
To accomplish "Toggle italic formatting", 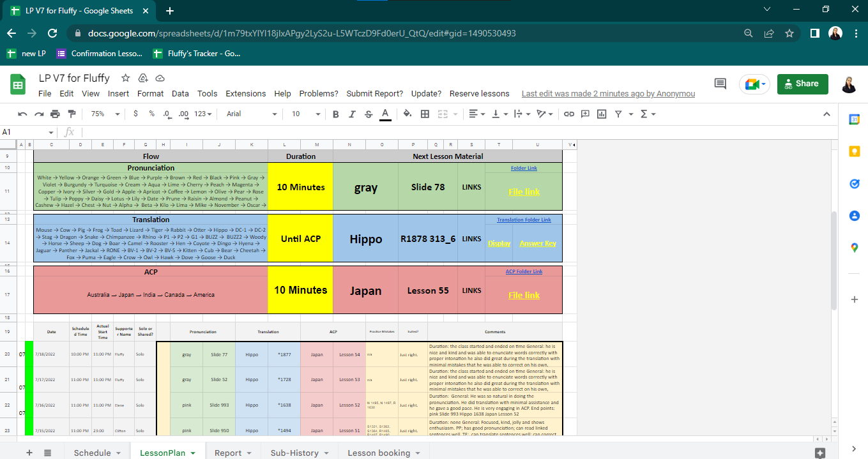I will pos(352,114).
